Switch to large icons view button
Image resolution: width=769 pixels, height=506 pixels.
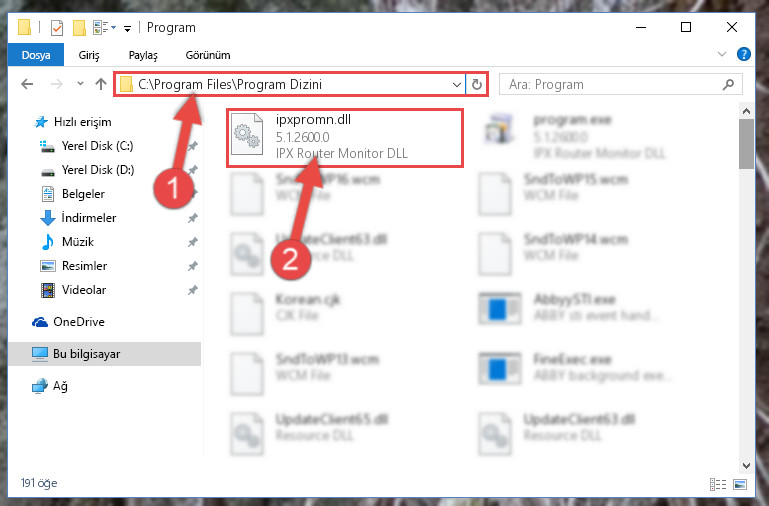pyautogui.click(x=740, y=484)
